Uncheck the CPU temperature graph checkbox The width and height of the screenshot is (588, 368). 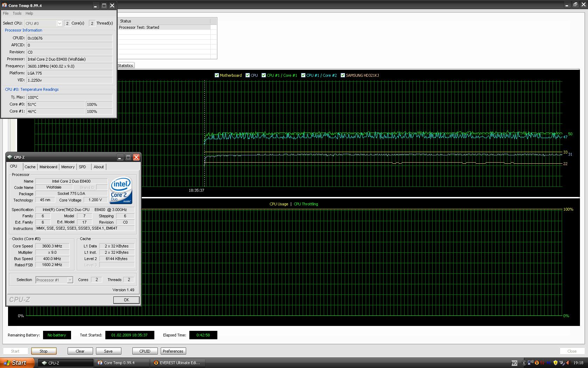(248, 75)
